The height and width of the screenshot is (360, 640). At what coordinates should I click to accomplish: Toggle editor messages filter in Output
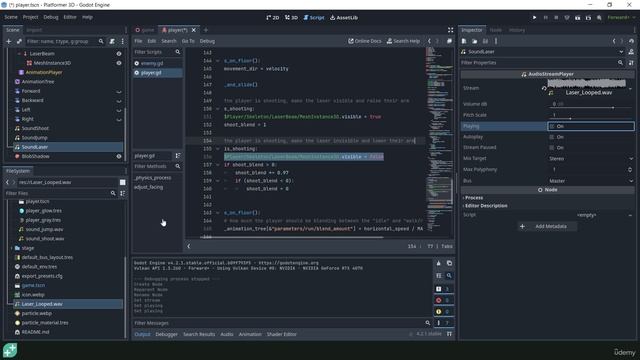444,323
